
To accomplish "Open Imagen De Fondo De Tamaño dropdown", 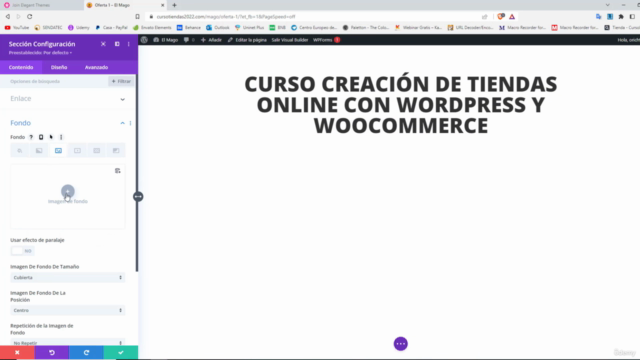I will 68,278.
